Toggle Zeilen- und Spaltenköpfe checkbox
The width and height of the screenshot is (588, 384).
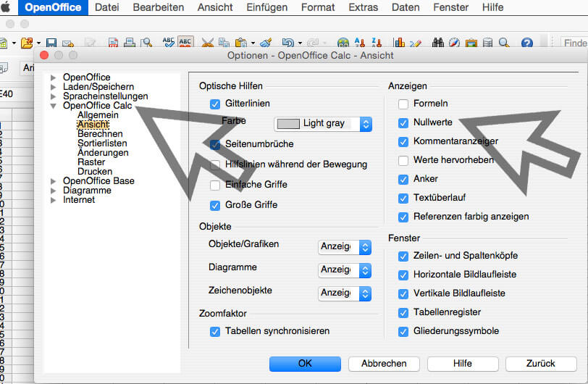click(x=403, y=256)
